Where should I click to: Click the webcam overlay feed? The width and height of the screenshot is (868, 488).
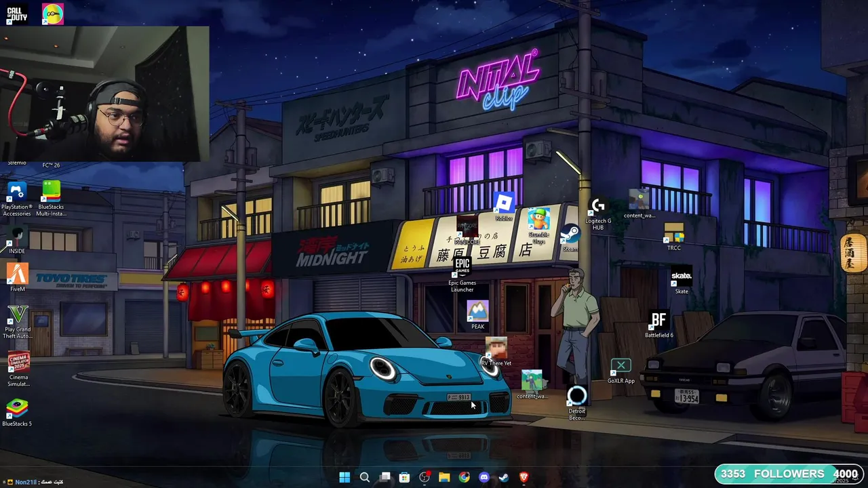coord(104,94)
